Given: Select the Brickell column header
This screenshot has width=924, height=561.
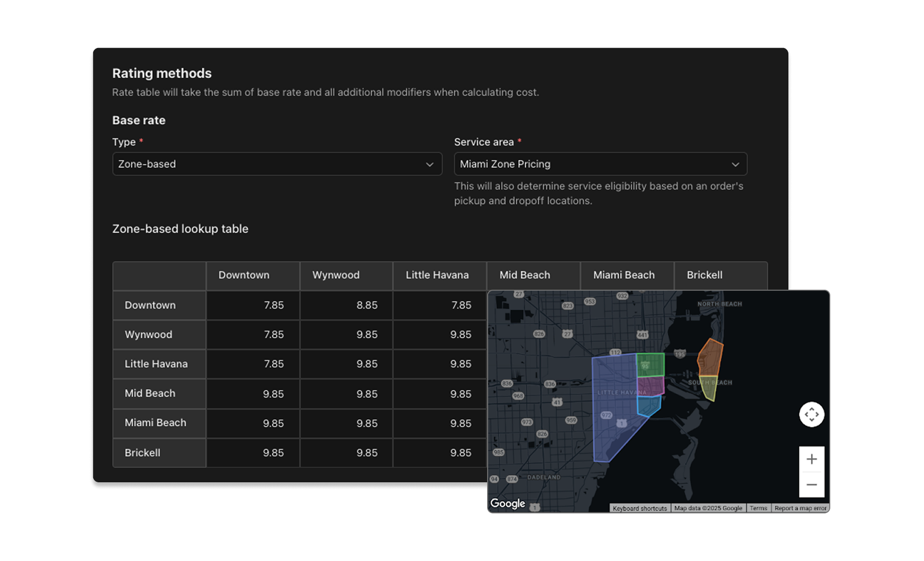Looking at the screenshot, I should point(720,275).
